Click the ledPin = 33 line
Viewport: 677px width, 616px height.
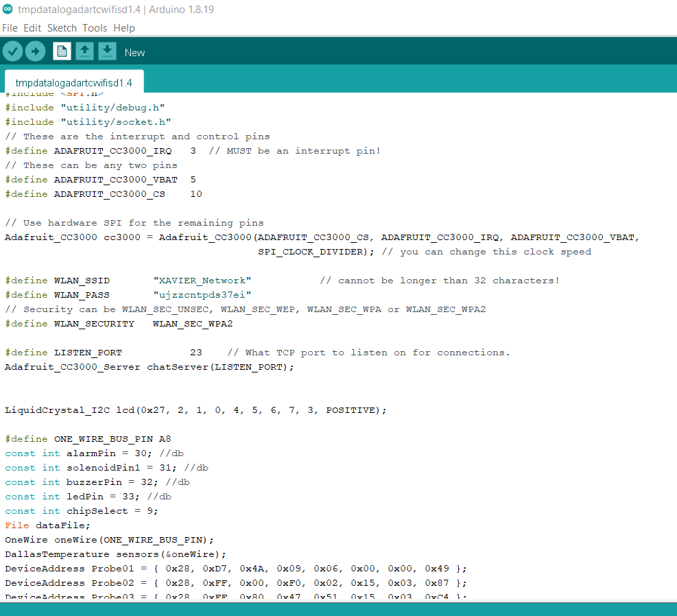click(88, 497)
